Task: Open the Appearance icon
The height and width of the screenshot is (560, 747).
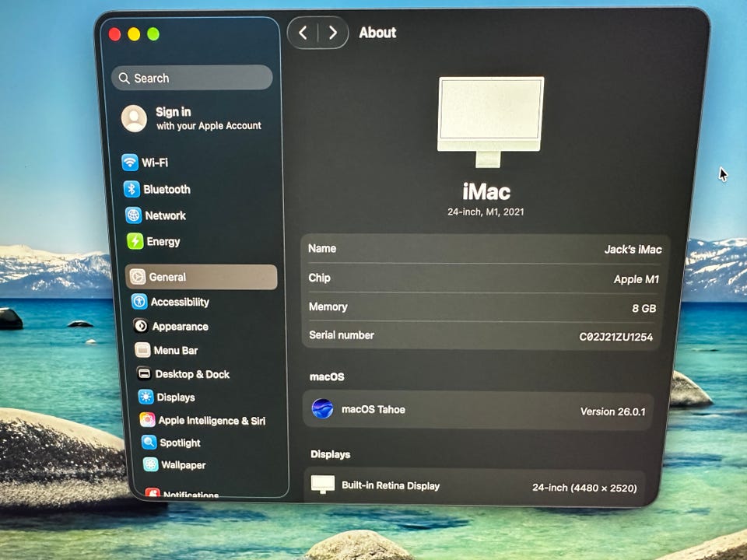Action: point(141,326)
